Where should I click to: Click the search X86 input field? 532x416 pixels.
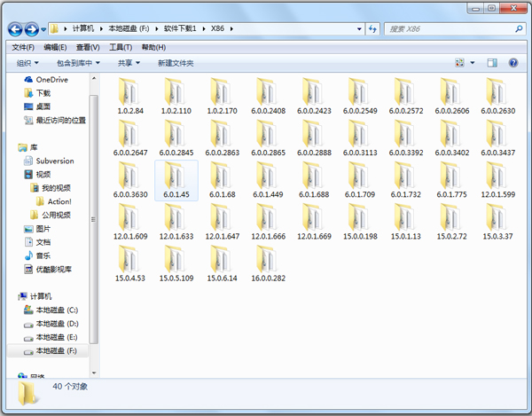point(447,29)
